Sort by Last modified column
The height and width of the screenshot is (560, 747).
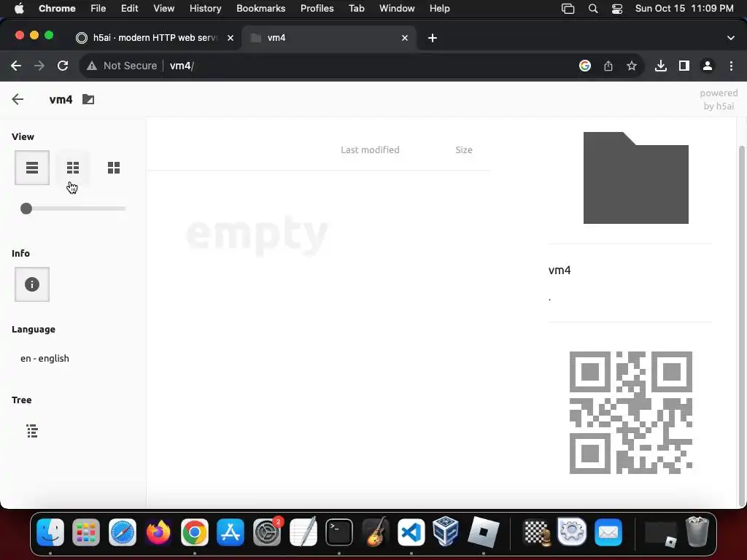pos(370,149)
